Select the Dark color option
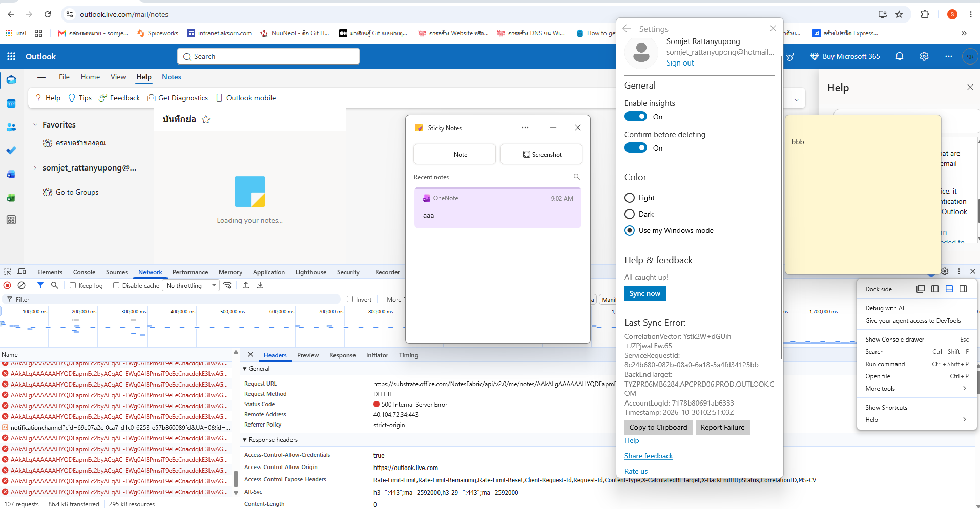Image resolution: width=980 pixels, height=509 pixels. 630,214
